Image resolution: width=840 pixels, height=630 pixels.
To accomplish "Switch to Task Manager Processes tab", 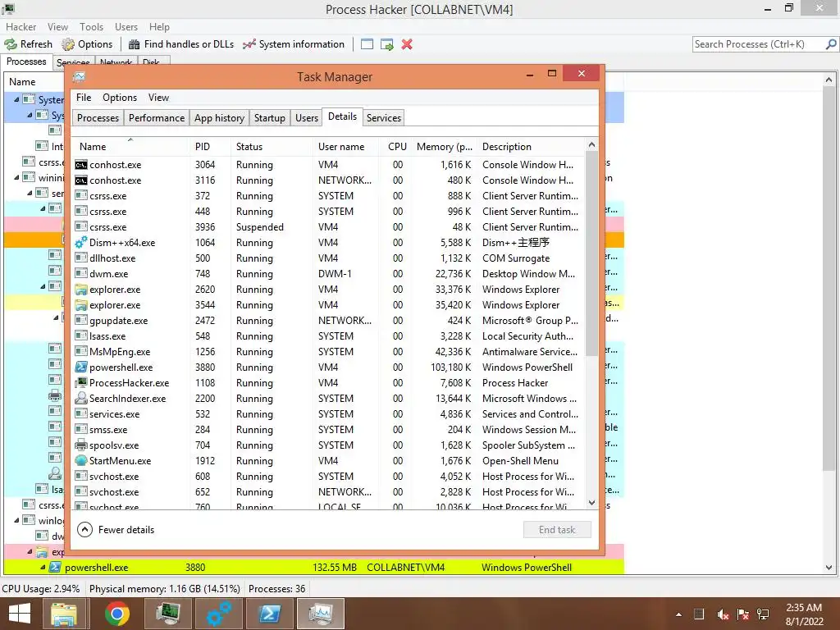I will tap(98, 118).
